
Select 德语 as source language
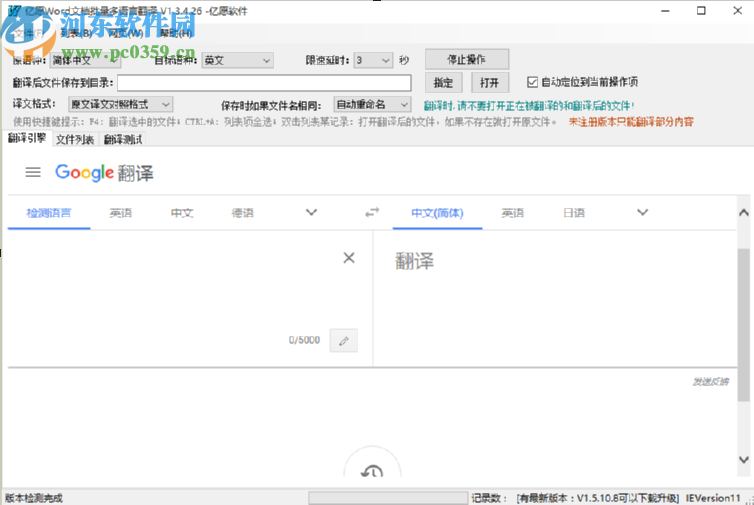242,213
